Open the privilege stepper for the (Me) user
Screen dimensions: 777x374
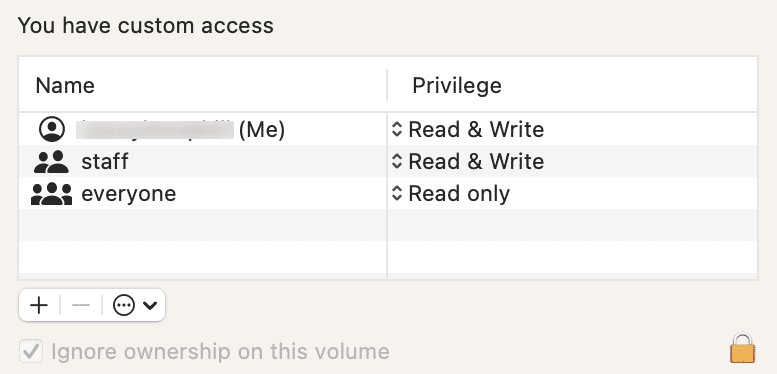click(396, 129)
